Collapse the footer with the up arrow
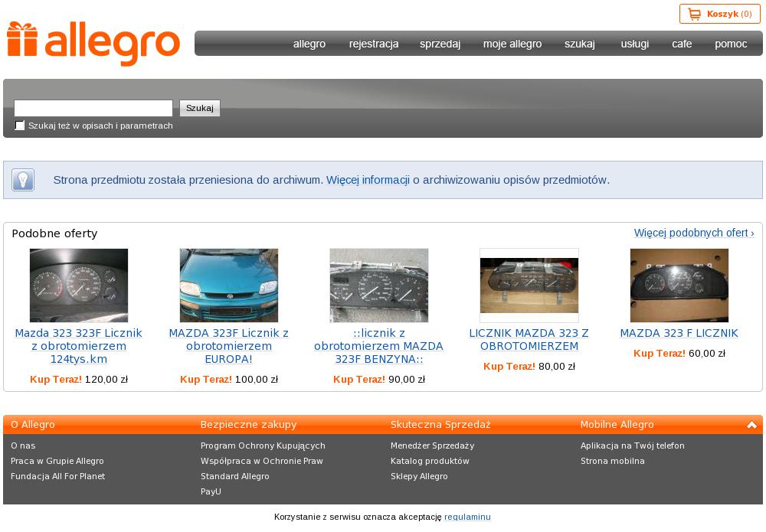The height and width of the screenshot is (532, 766). pyautogui.click(x=752, y=425)
